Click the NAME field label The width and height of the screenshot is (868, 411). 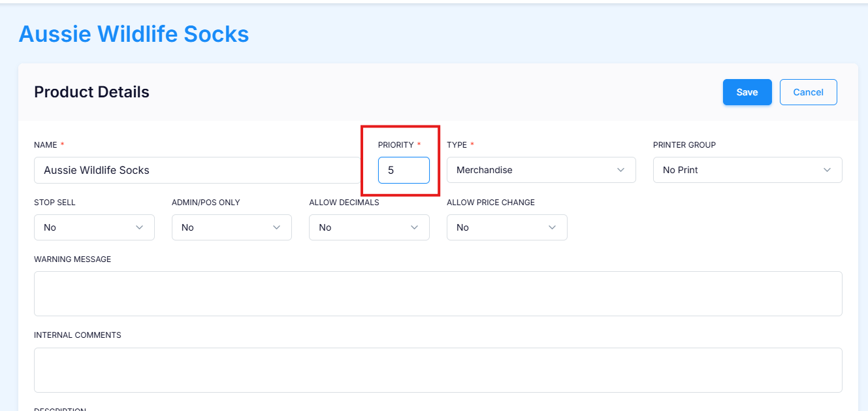tap(45, 145)
